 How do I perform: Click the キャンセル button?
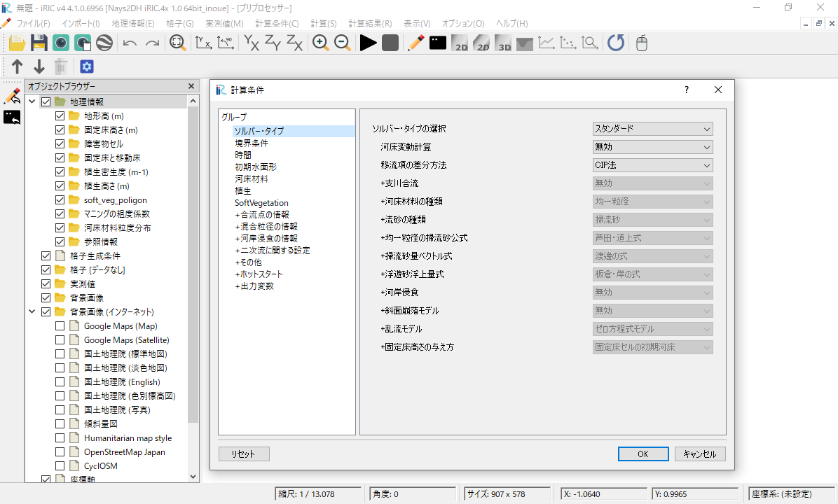pyautogui.click(x=699, y=454)
